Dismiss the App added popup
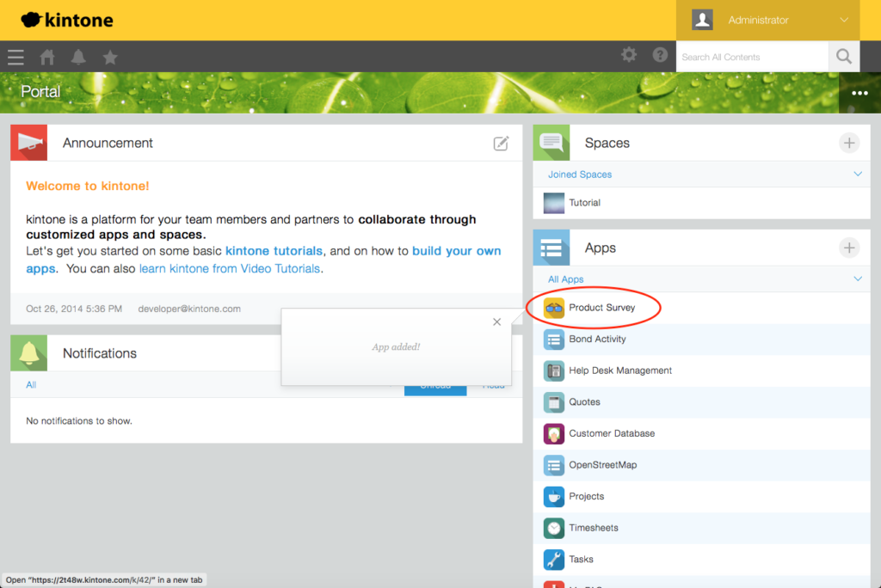This screenshot has height=588, width=881. (x=496, y=322)
